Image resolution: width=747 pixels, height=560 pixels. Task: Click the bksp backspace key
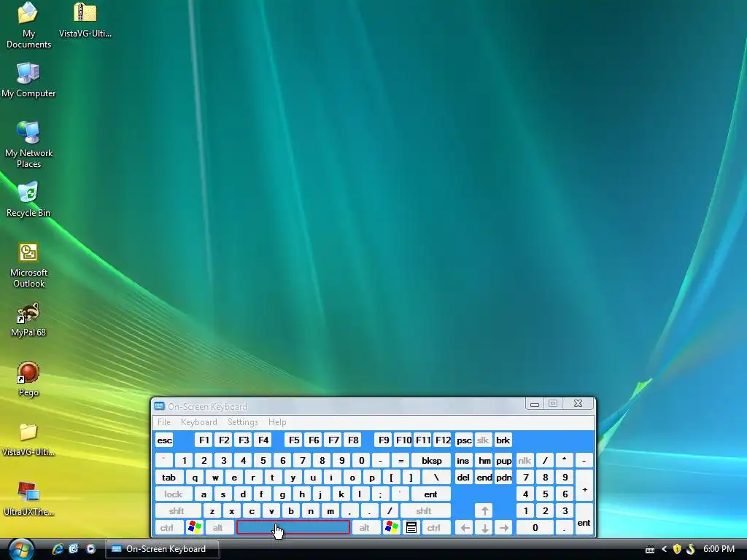click(x=431, y=460)
